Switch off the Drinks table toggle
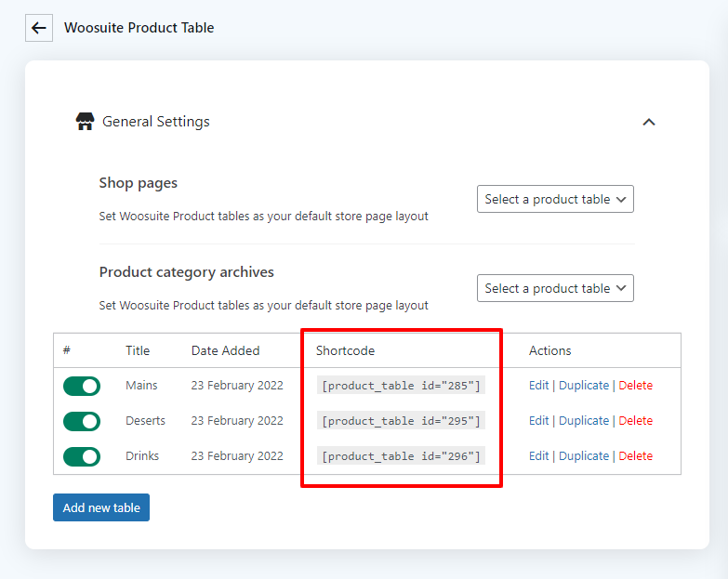The image size is (728, 579). point(82,456)
